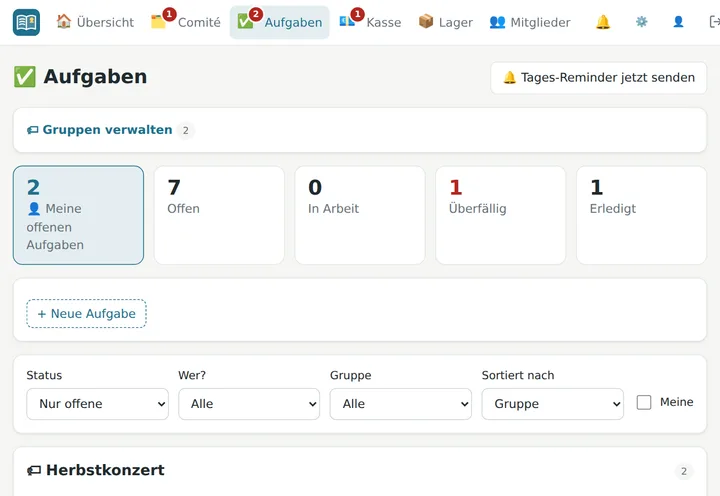720x496 pixels.
Task: Click the bell icon in Tages-Reminder button
Action: (510, 77)
